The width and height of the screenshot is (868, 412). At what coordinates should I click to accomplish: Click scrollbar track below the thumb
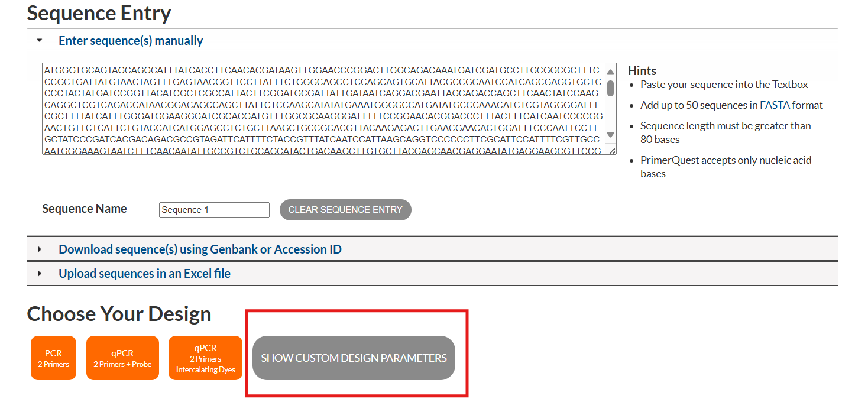pos(611,113)
